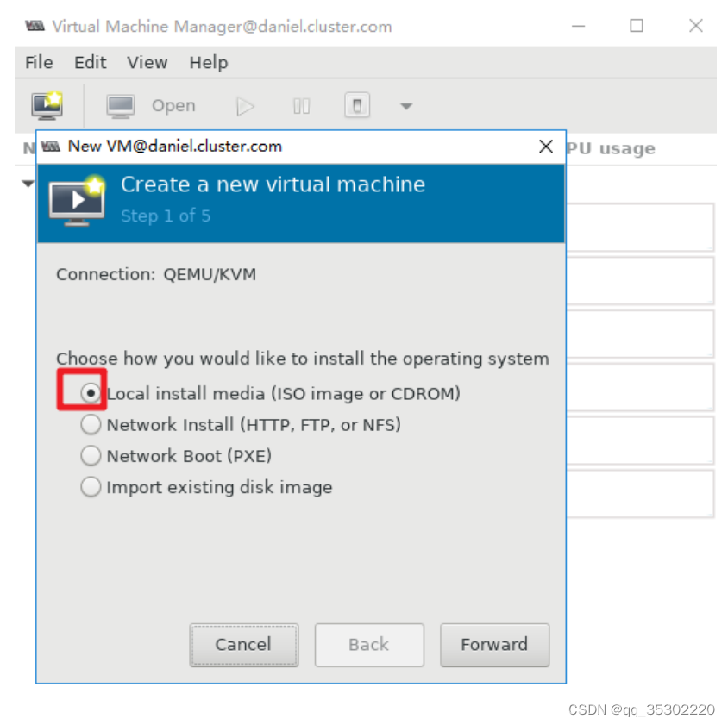Click the wizard header monitor icon
Image resolution: width=728 pixels, height=725 pixels.
pyautogui.click(x=77, y=201)
